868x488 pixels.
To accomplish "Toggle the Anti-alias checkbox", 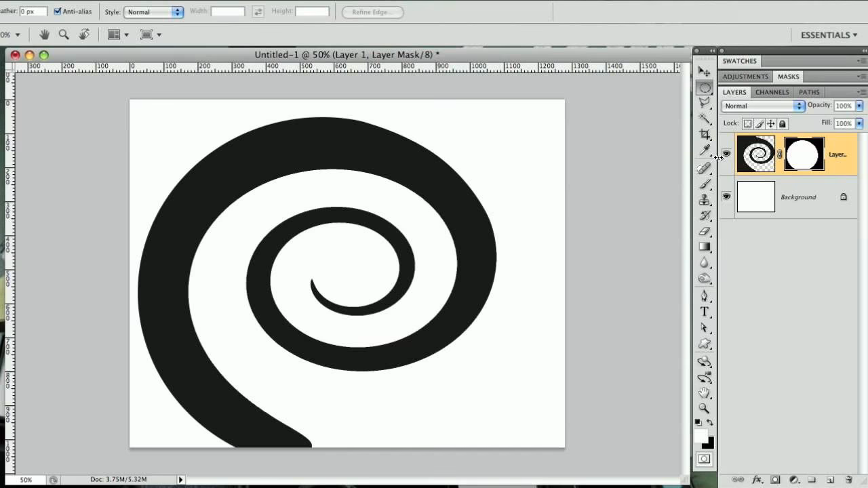I will click(x=58, y=11).
